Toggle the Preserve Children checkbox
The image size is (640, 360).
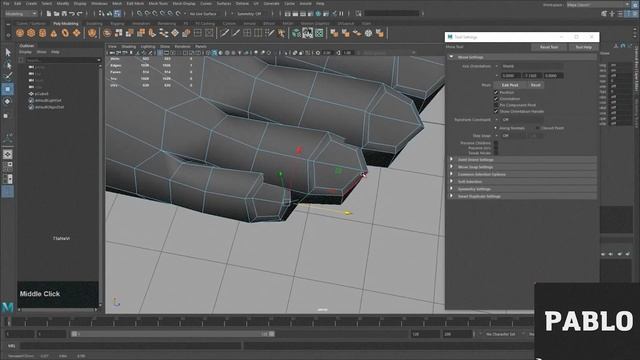(496, 143)
